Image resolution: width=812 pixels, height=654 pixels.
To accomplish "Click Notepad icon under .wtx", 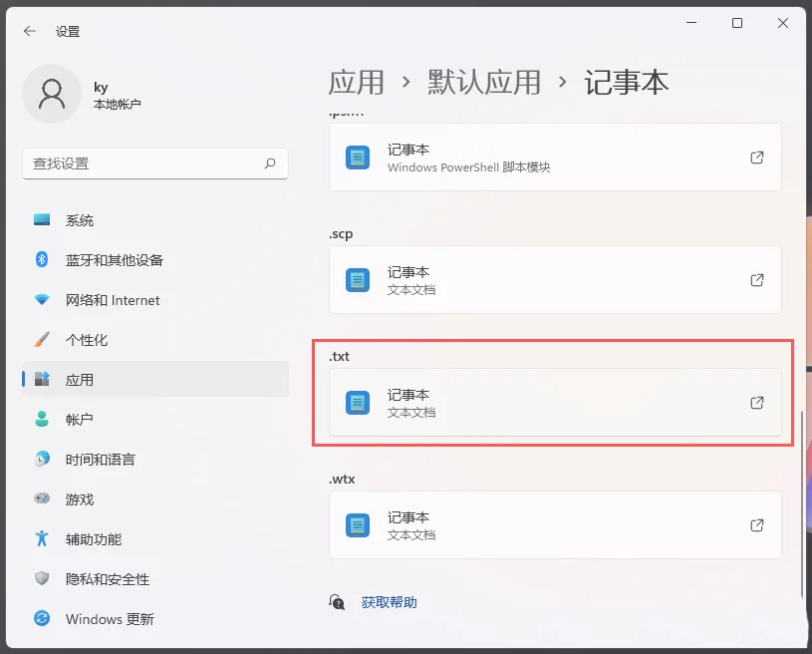I will coord(358,525).
